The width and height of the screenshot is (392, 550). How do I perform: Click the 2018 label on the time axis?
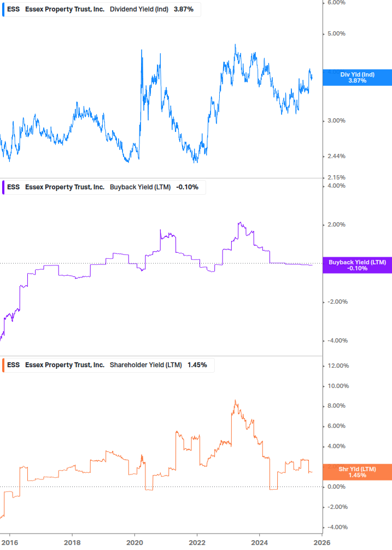72,543
